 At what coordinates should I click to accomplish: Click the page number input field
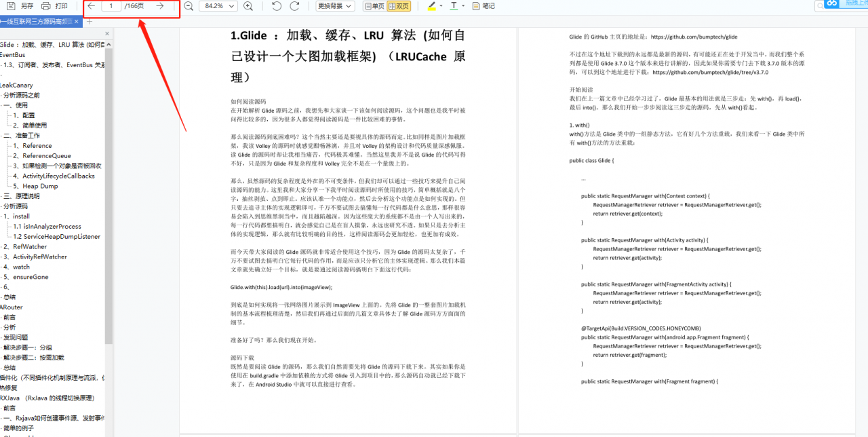pyautogui.click(x=111, y=6)
